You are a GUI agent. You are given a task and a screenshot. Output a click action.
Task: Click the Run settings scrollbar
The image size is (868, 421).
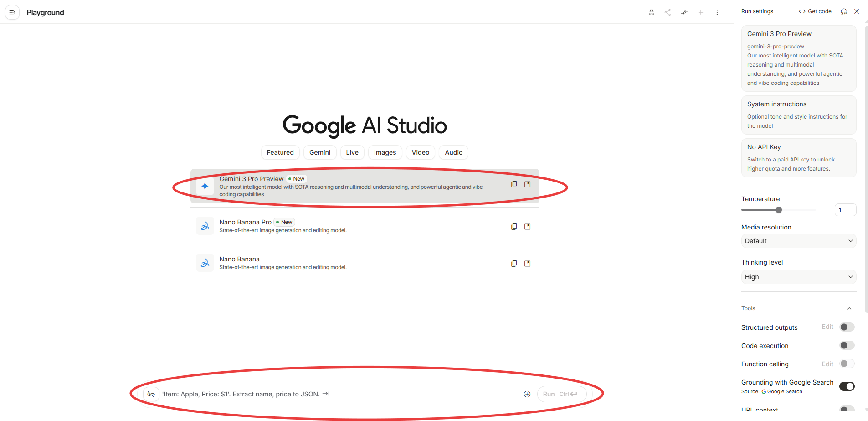(866, 169)
